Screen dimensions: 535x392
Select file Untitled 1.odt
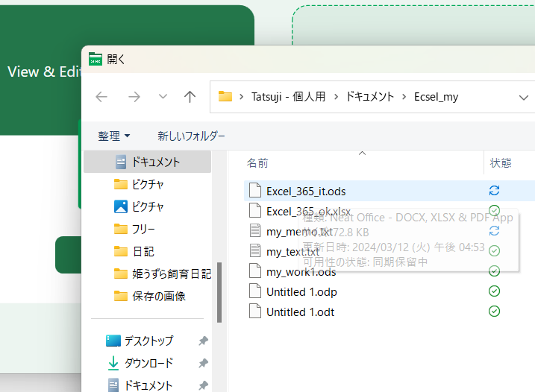(300, 312)
